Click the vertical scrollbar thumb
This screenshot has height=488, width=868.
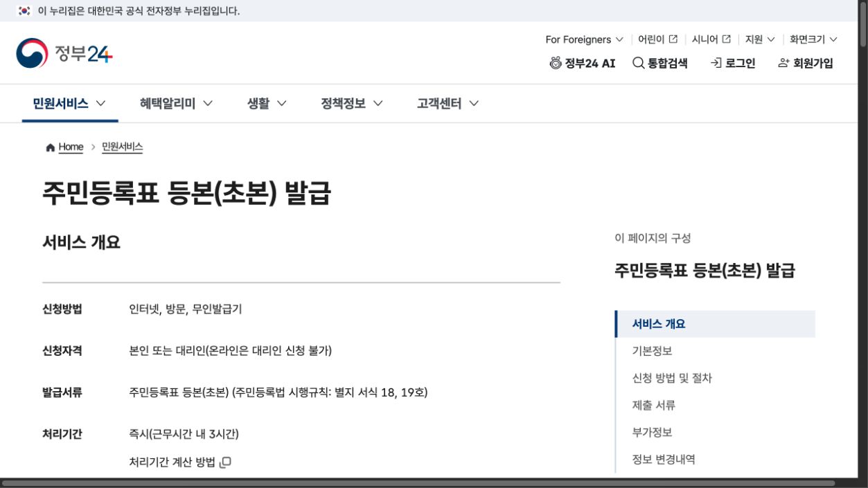tap(862, 24)
